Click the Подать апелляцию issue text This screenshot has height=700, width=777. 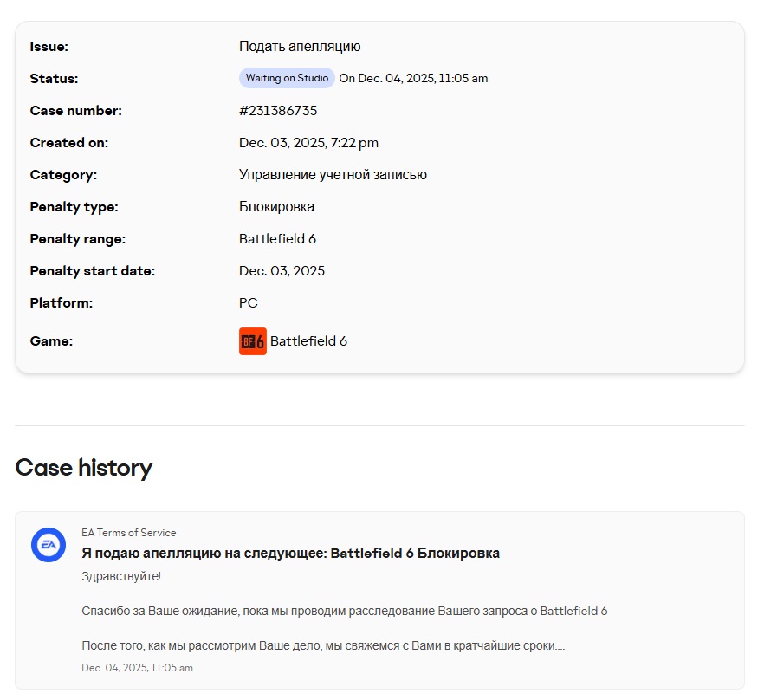300,47
